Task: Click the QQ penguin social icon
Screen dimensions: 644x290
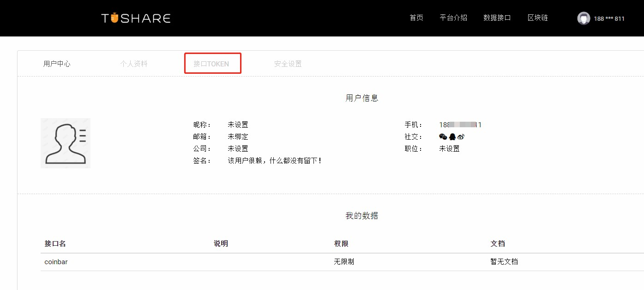Action: (x=452, y=136)
